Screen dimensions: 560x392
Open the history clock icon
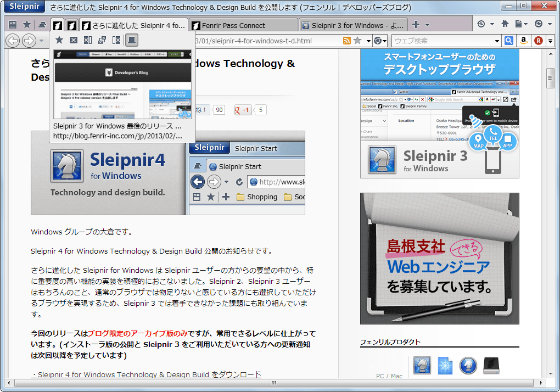[x=481, y=24]
